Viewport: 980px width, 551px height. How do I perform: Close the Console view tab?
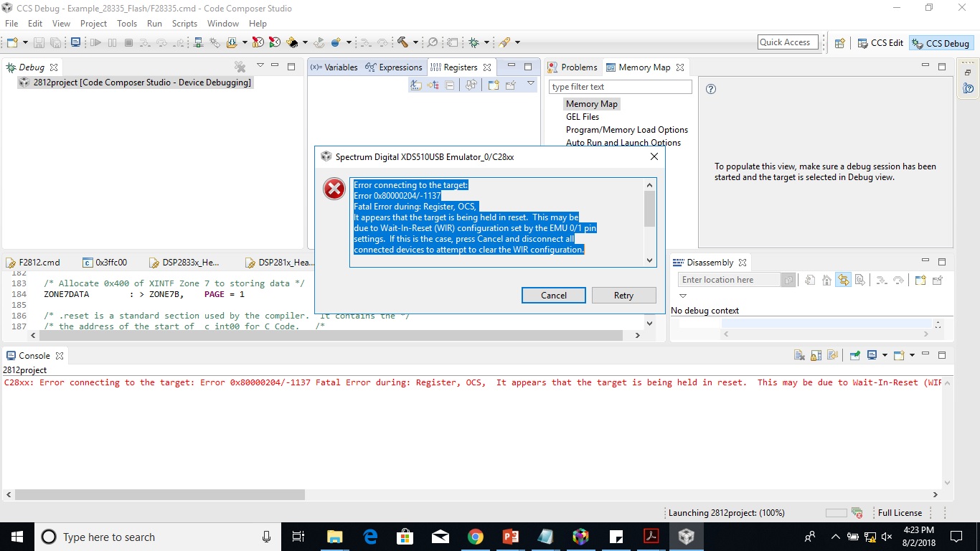click(x=60, y=356)
